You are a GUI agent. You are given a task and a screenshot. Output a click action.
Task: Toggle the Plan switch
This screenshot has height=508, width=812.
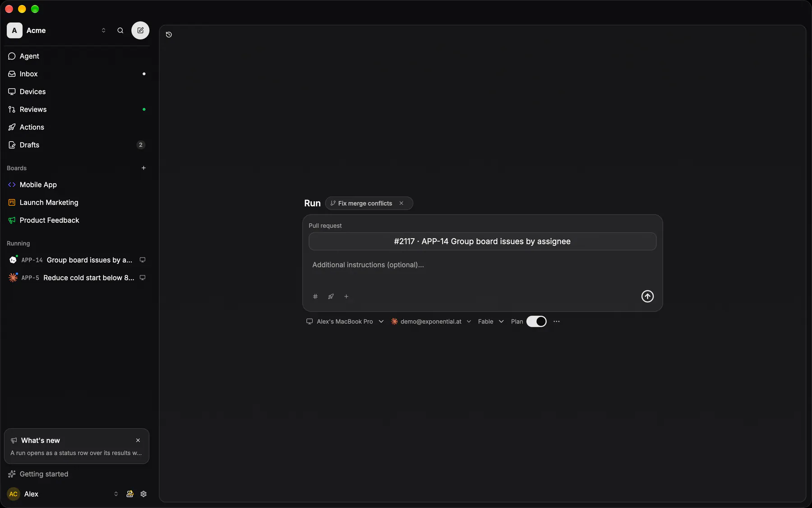[x=536, y=322]
